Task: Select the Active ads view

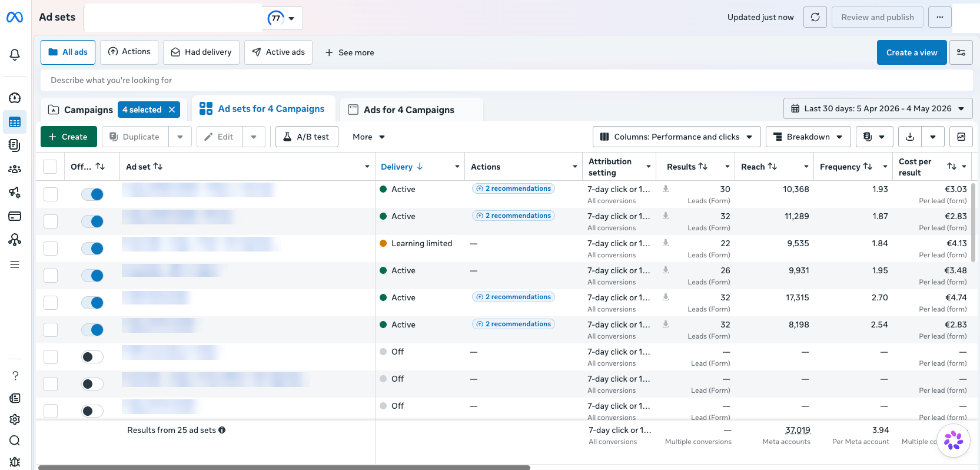Action: (278, 52)
